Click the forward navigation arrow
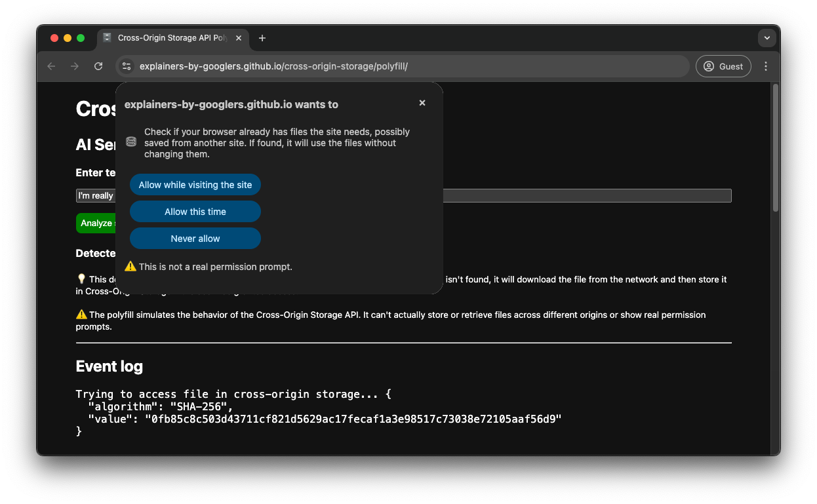This screenshot has height=504, width=817. pos(75,66)
